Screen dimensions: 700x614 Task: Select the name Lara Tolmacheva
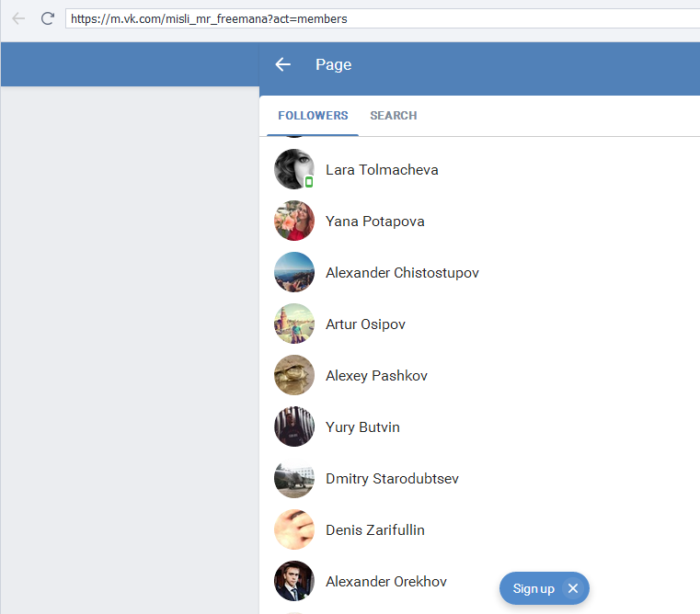[382, 170]
